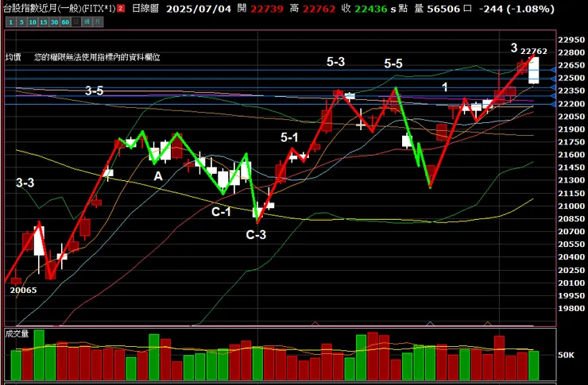Click the high price value 22762 in header
The image size is (588, 385).
[319, 9]
